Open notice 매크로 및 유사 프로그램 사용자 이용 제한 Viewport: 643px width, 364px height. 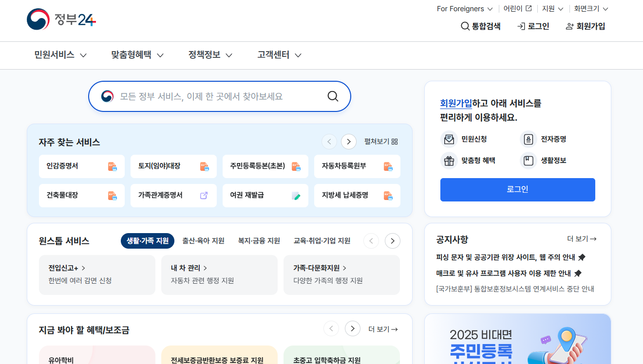click(x=509, y=273)
